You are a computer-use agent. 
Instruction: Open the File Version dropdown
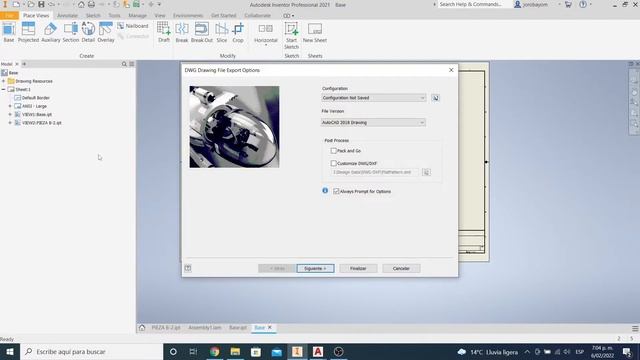tap(373, 122)
